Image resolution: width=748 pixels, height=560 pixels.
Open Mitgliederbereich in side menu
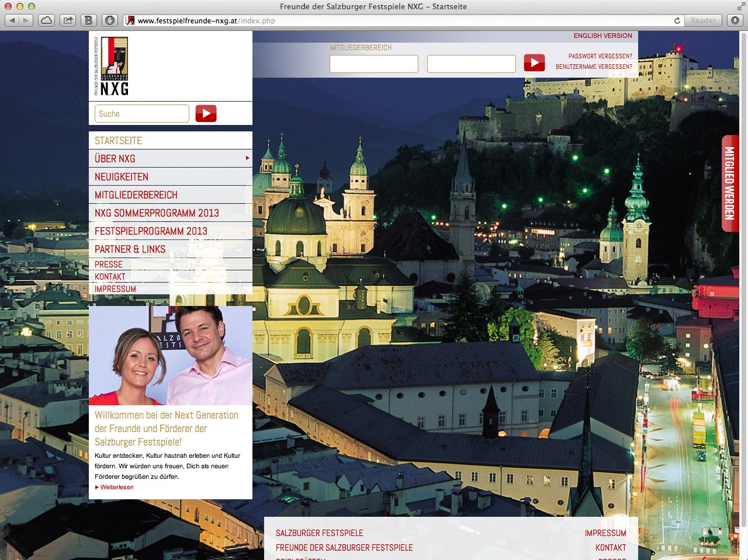171,195
